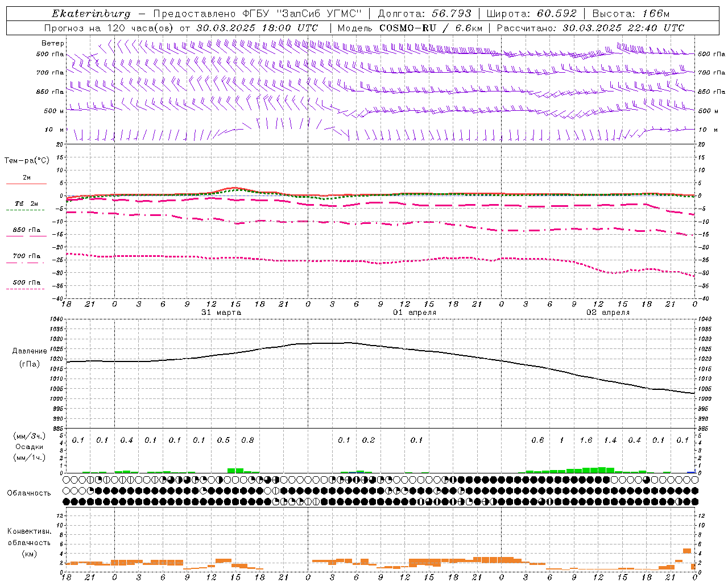Select the (мм/1ч.) unit label

coord(29,458)
